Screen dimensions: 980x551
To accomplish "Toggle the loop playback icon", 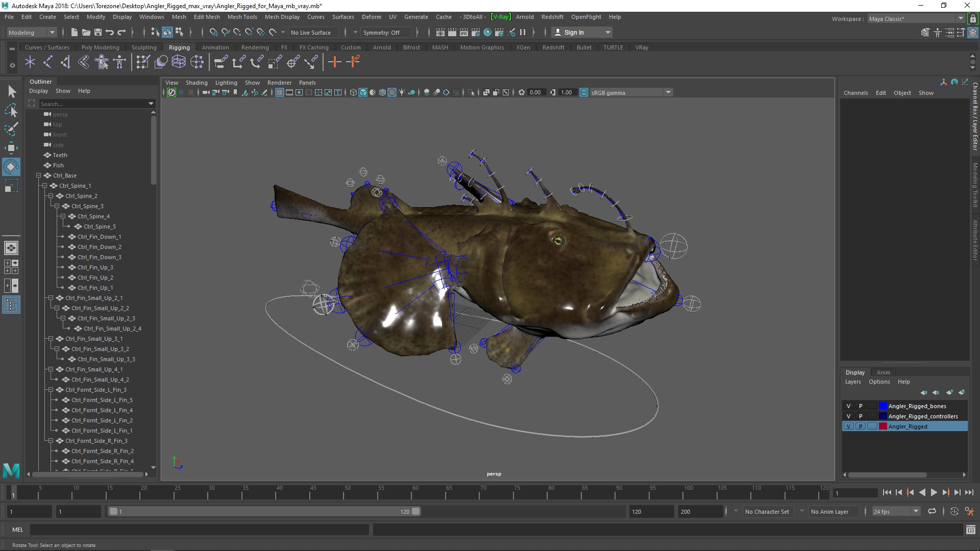I will [932, 511].
